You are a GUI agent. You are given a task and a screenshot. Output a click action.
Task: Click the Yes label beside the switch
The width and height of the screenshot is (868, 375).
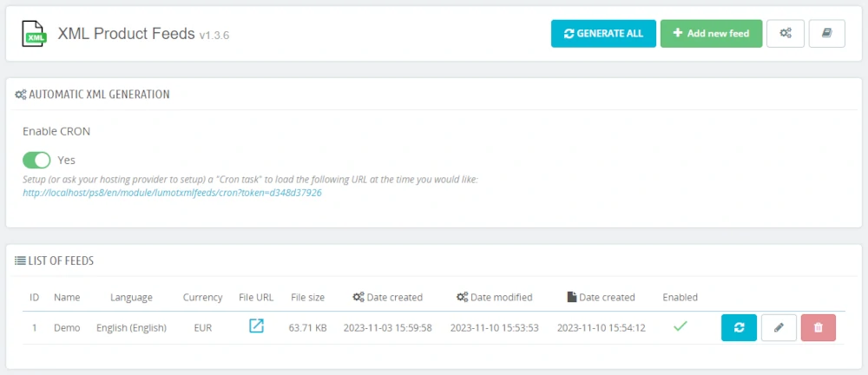tap(67, 161)
